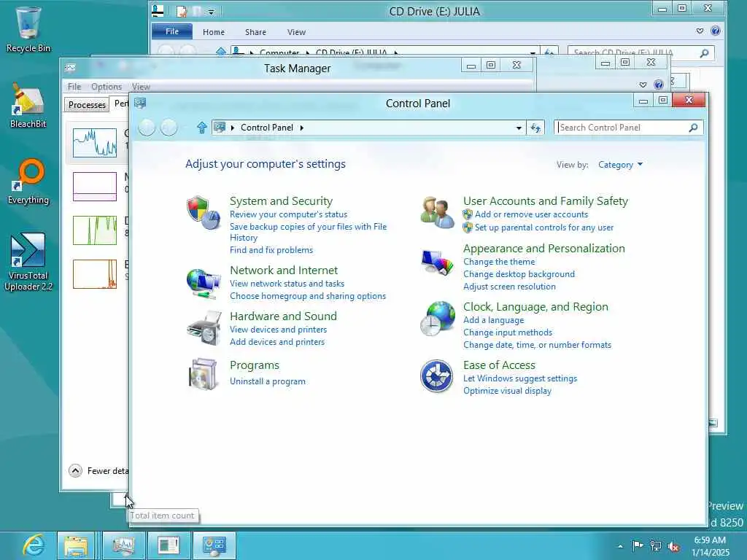This screenshot has width=747, height=560.
Task: Click Change desktop background link
Action: (519, 274)
